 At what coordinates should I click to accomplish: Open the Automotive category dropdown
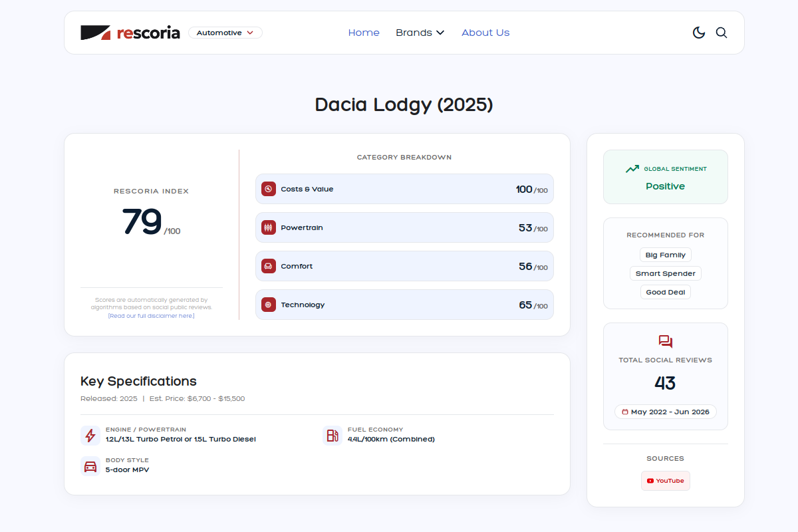point(225,33)
